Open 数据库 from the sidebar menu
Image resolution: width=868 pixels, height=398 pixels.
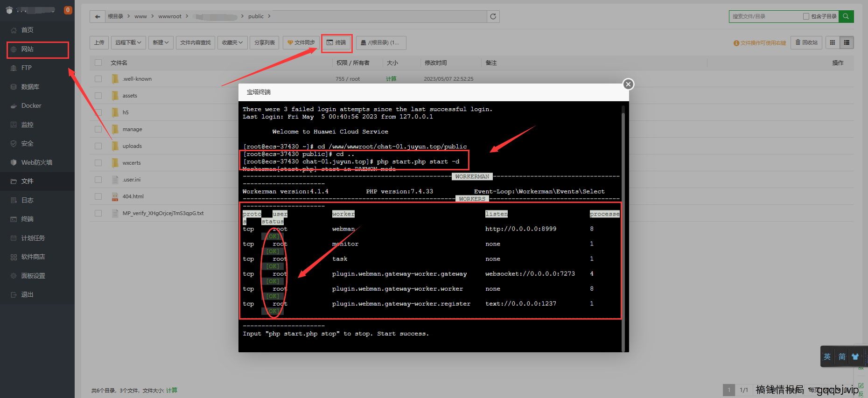[30, 87]
